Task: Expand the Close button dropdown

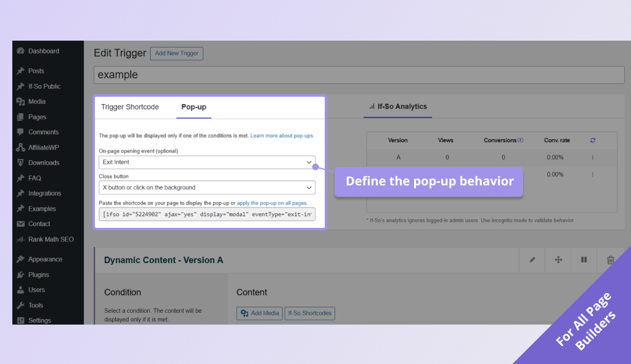Action: 207,187
